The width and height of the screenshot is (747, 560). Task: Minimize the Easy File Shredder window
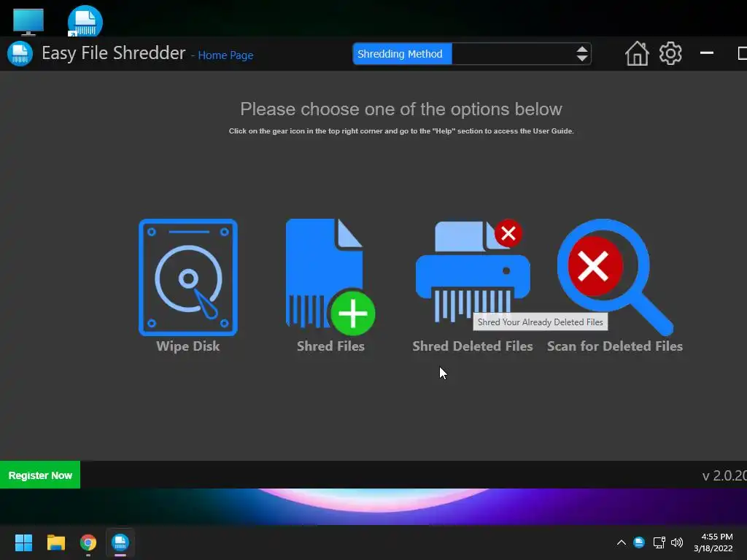click(x=706, y=53)
